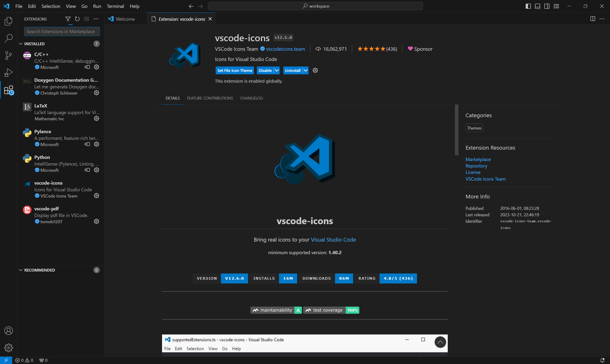Open the Manage gear in activity bar
This screenshot has width=610, height=364.
point(8,348)
